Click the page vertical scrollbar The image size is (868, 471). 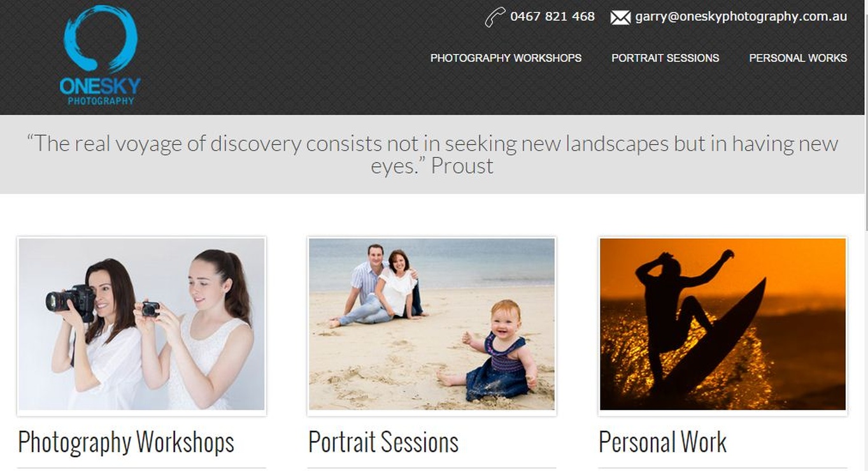coord(866,236)
